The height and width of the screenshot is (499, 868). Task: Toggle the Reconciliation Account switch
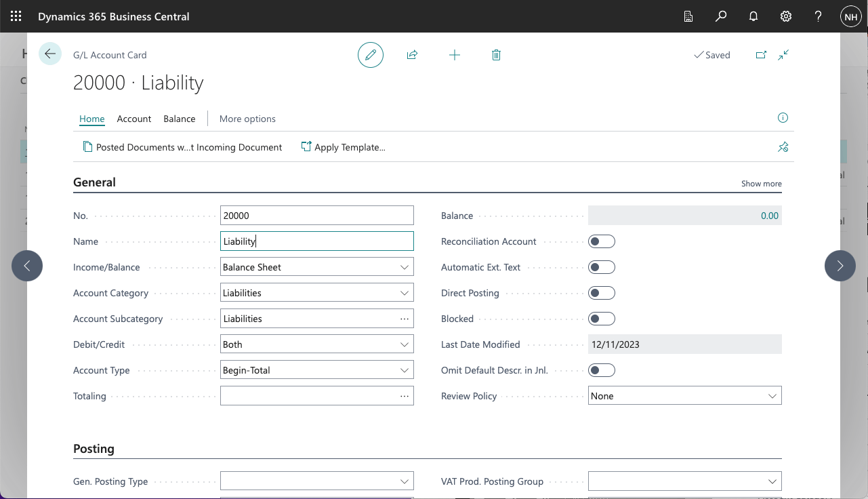(x=602, y=241)
